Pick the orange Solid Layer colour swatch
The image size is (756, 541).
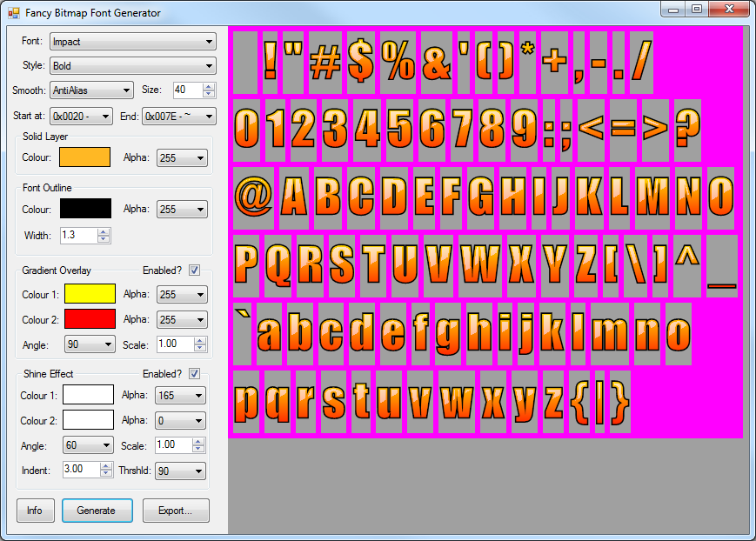[84, 157]
